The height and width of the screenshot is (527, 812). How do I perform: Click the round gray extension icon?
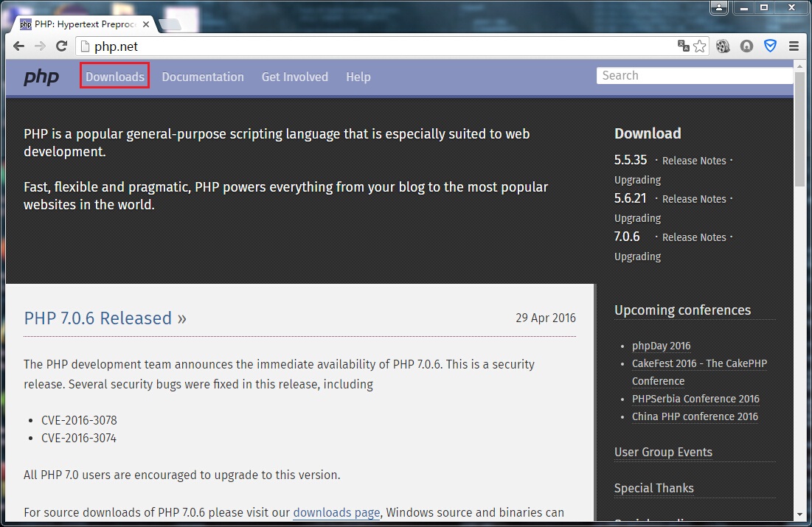(x=747, y=46)
